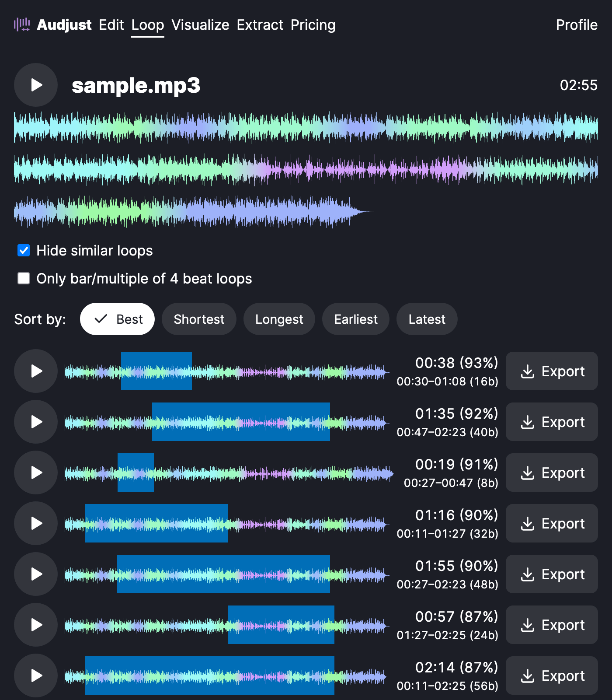Click highlighted region of 00:19 loop waveform
612x700 pixels.
tap(136, 472)
